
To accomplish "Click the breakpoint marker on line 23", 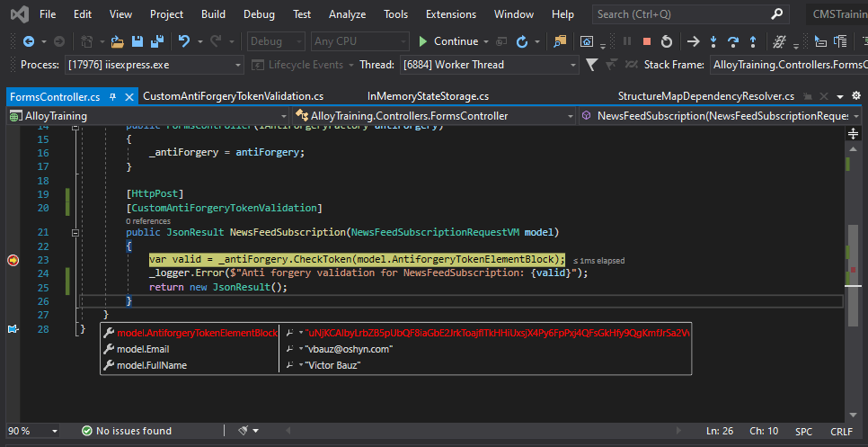I will click(x=13, y=260).
